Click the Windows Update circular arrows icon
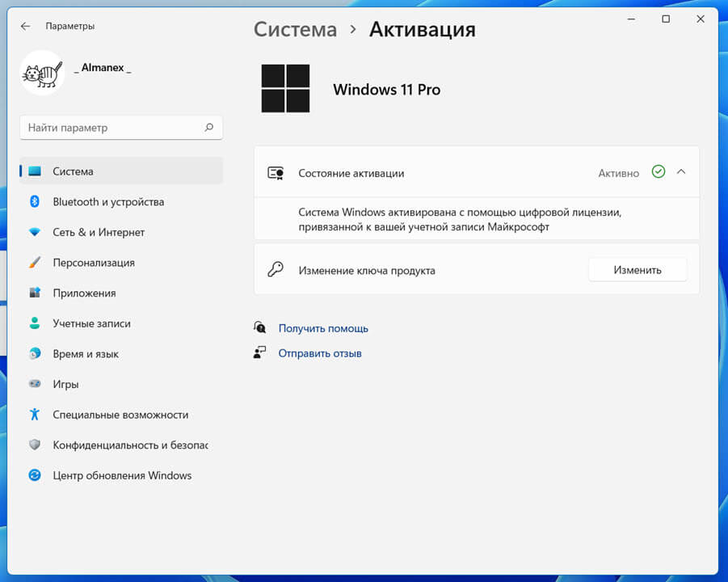The width and height of the screenshot is (728, 582). click(x=35, y=475)
